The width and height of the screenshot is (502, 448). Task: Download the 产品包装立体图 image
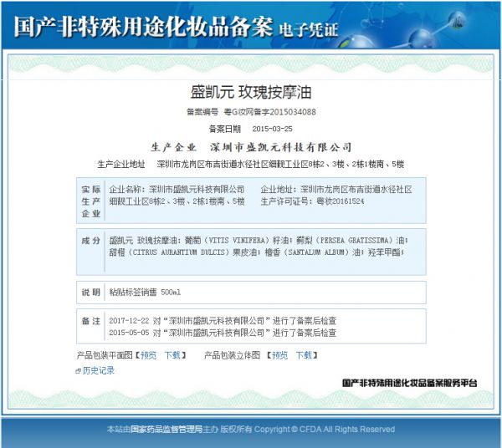[x=304, y=355]
